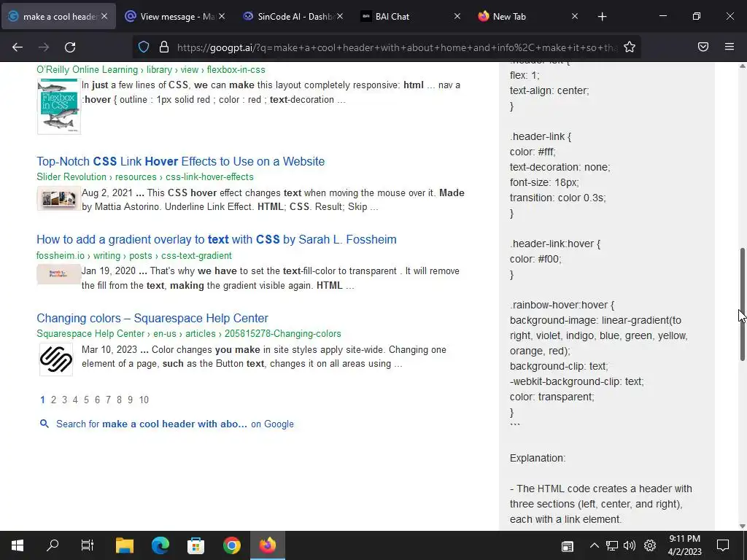Go to results page 10

tap(144, 400)
